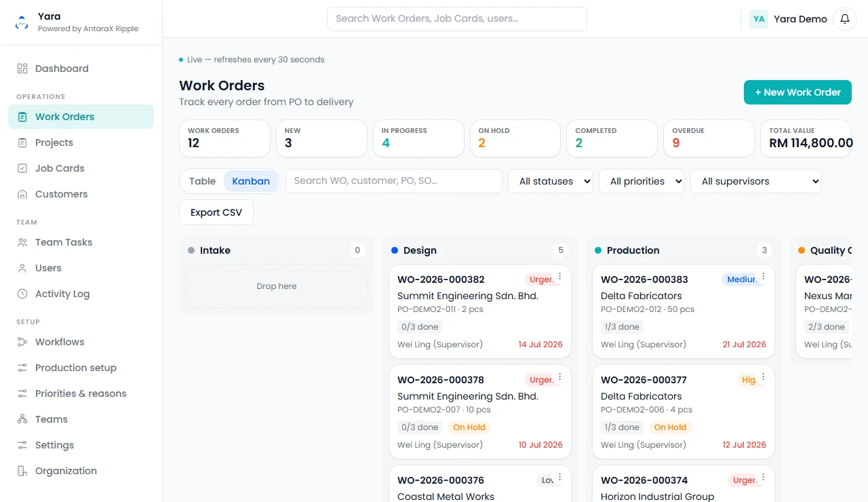868x502 pixels.
Task: Go to Priorities & reasons page
Action: (x=81, y=393)
